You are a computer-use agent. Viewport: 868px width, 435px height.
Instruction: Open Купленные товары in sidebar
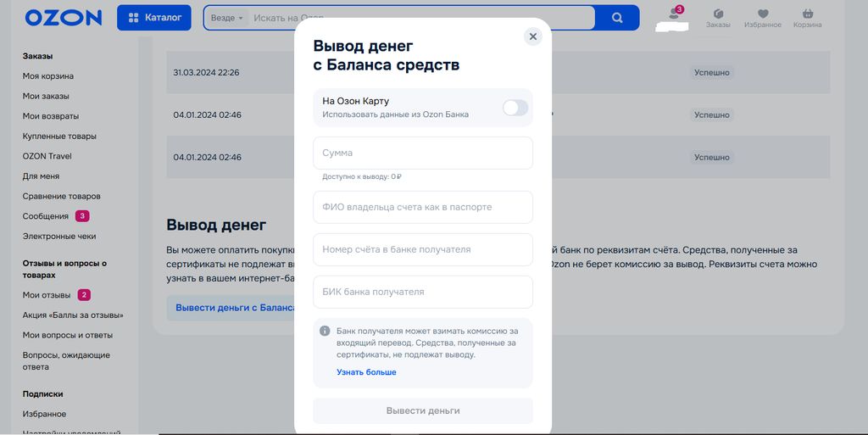click(59, 136)
